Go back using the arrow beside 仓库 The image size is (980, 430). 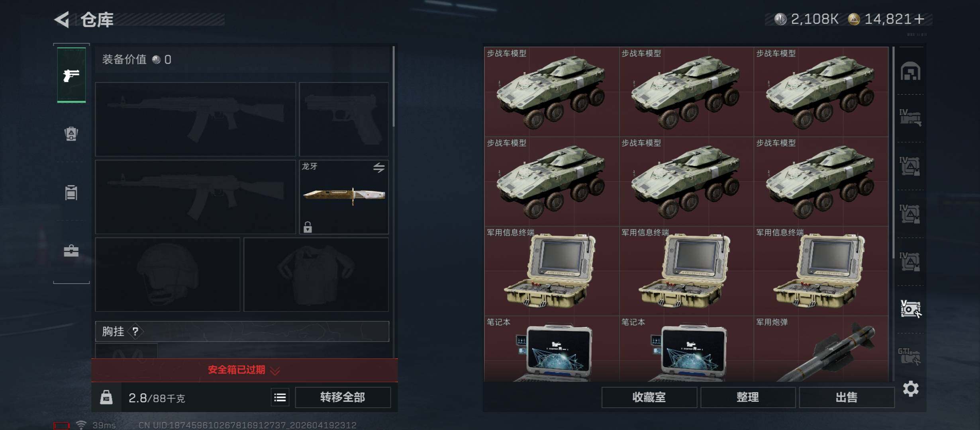(62, 19)
